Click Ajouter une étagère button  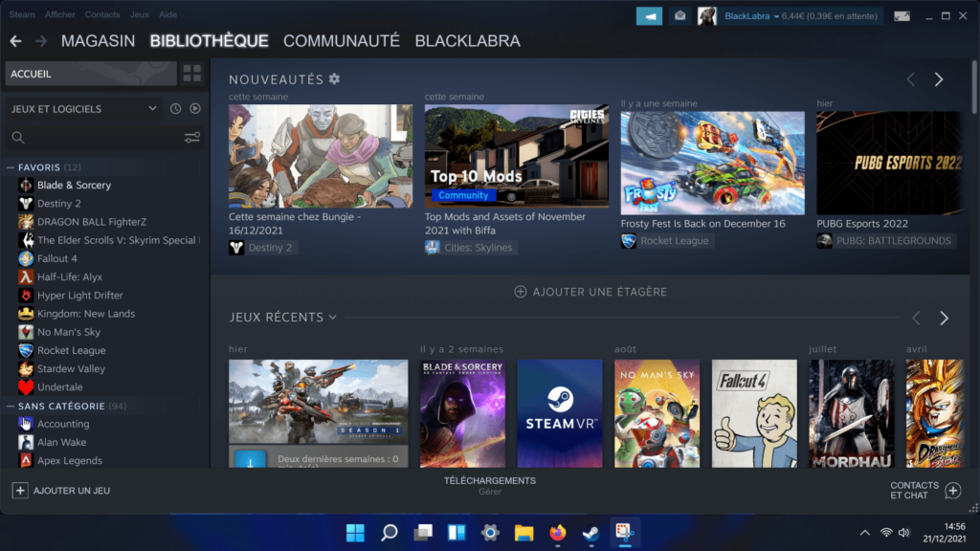click(x=590, y=292)
